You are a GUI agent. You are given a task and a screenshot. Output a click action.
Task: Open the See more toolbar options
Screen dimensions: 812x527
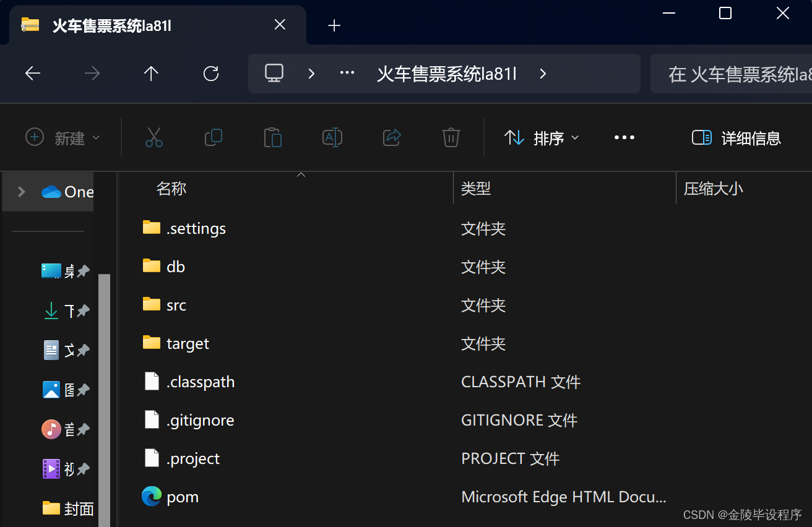point(624,137)
